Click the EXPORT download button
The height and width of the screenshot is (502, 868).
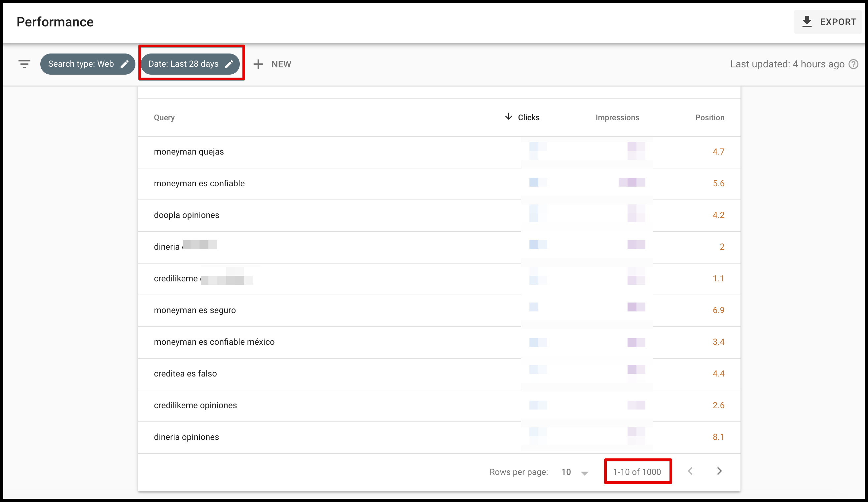pos(828,22)
